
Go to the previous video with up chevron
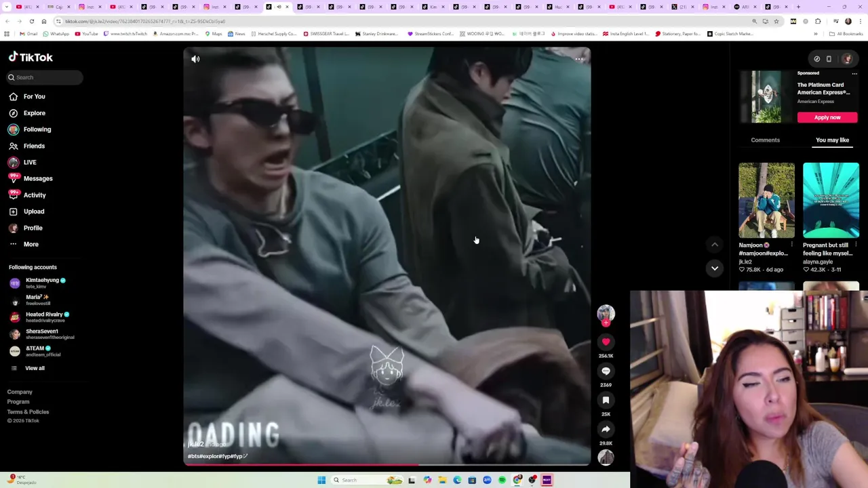point(715,245)
